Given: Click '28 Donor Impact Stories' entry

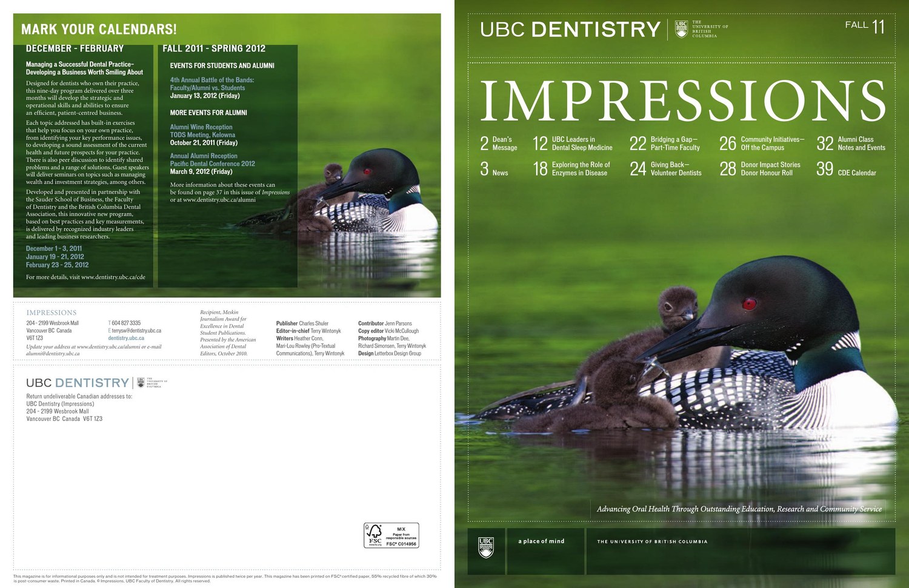Looking at the screenshot, I should [x=760, y=169].
